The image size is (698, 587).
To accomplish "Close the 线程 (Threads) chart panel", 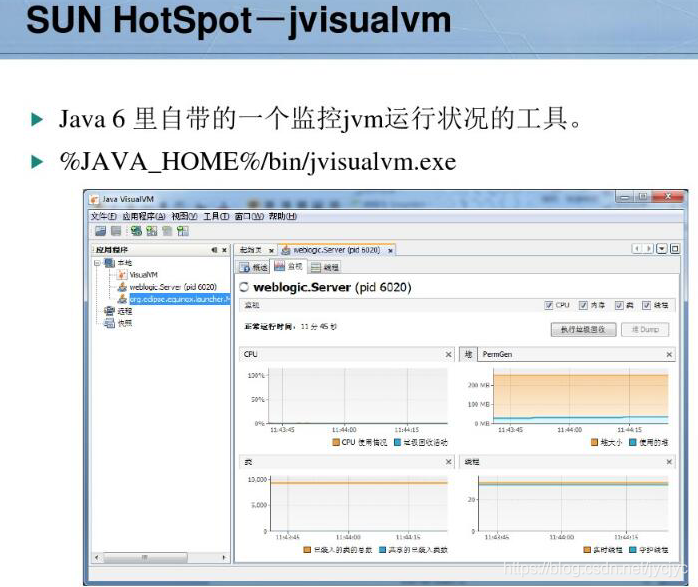I will click(x=669, y=462).
